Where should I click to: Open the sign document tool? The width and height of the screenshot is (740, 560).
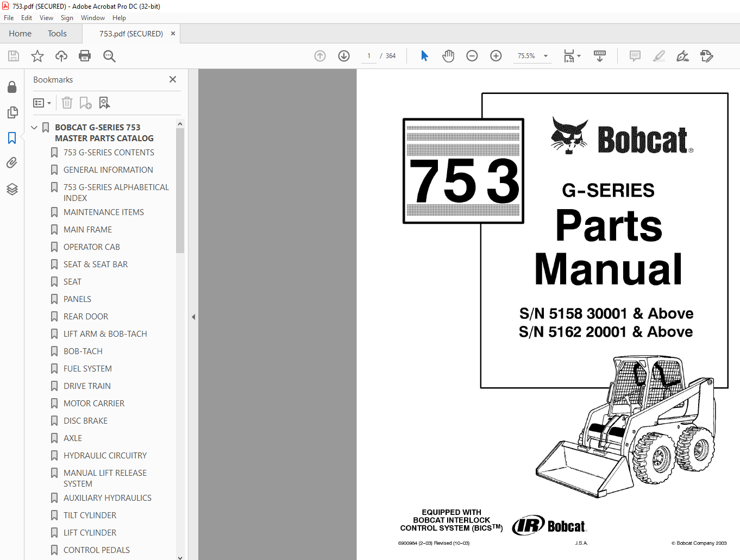tap(682, 56)
